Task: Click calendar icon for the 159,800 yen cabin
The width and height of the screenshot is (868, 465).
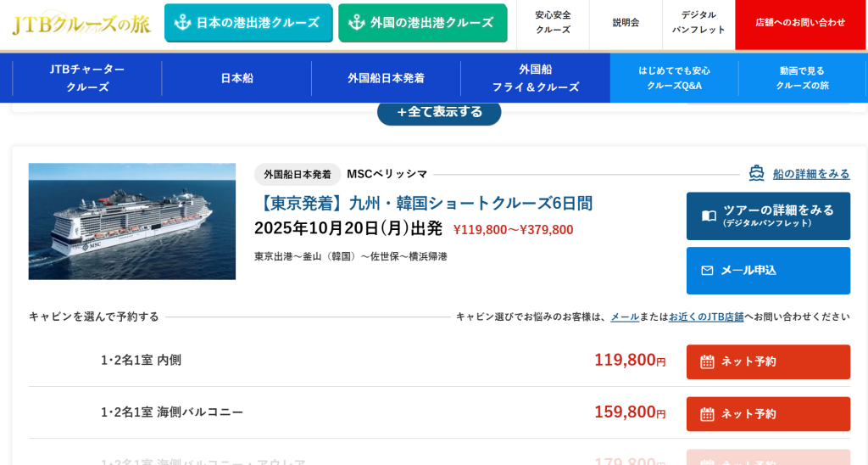Action: (707, 414)
